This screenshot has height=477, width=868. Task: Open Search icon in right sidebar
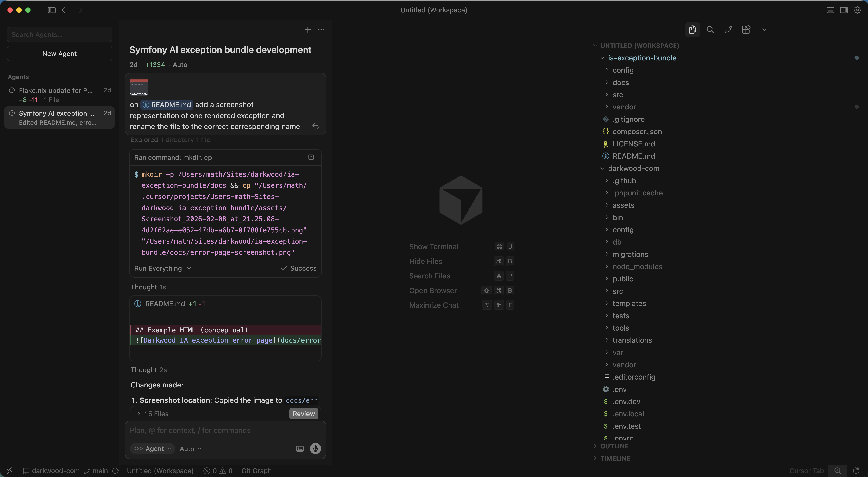[710, 30]
